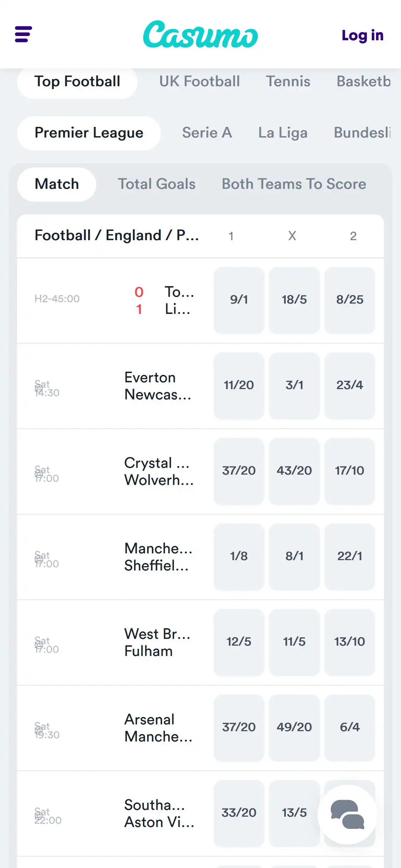Select Arsenal match away odds 6/4

point(350,727)
